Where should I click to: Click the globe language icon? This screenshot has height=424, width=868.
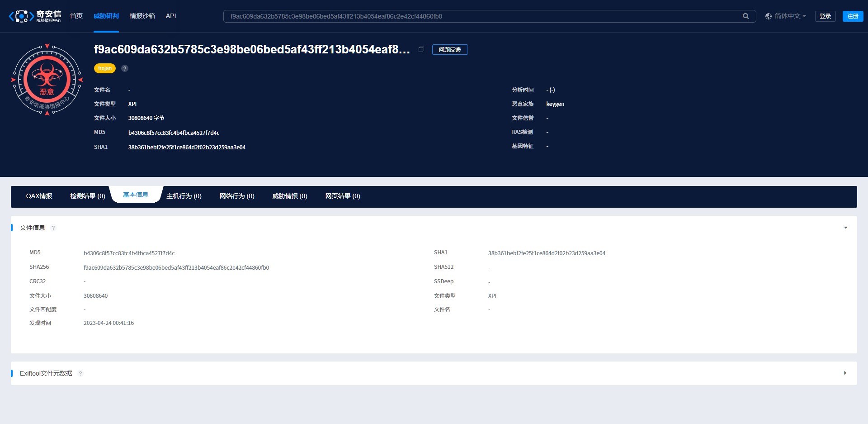coord(769,16)
